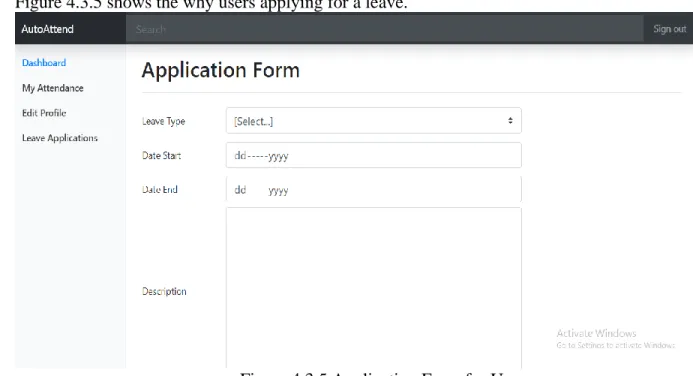The height and width of the screenshot is (376, 693).
Task: Open Edit Profile in the sidebar
Action: coord(44,113)
